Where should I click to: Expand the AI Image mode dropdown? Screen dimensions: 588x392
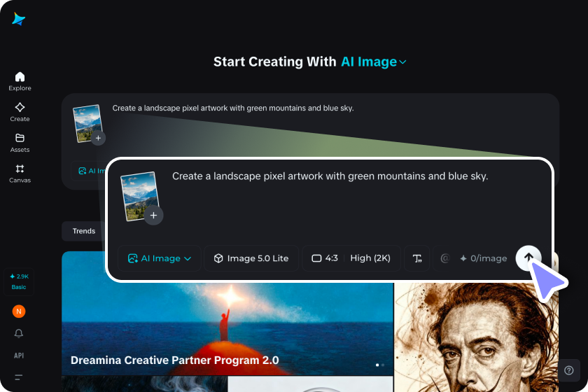[160, 258]
